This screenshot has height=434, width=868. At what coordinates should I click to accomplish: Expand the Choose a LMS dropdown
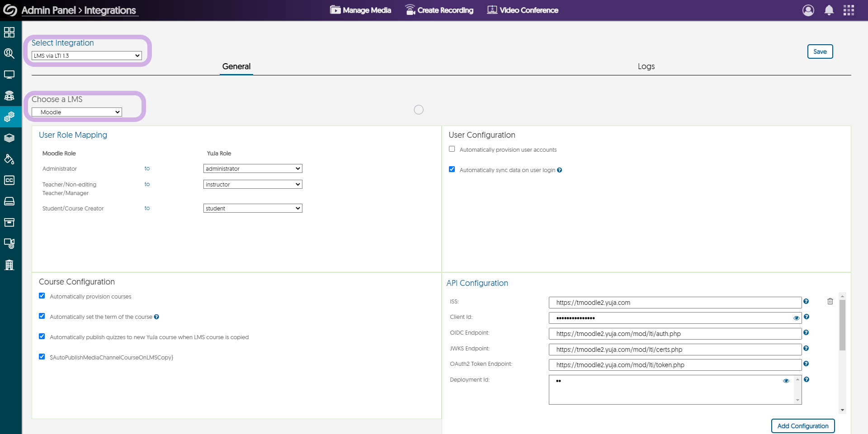77,112
